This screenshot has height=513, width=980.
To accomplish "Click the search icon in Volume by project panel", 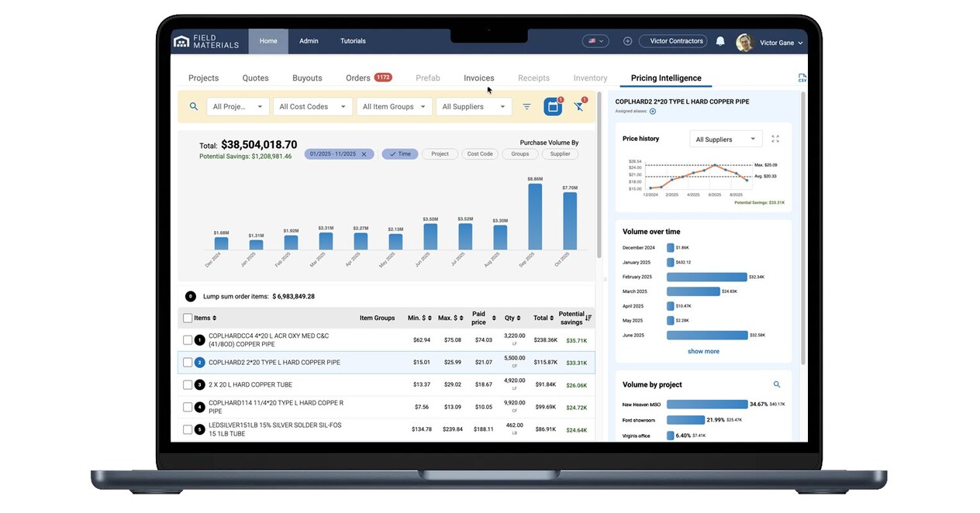I will click(x=776, y=384).
